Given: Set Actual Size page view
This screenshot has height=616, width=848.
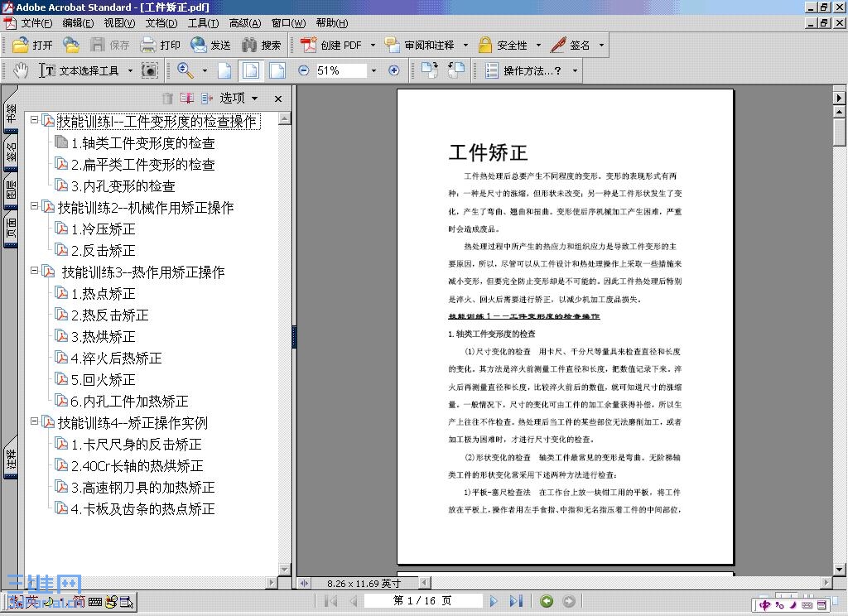Looking at the screenshot, I should [x=224, y=70].
